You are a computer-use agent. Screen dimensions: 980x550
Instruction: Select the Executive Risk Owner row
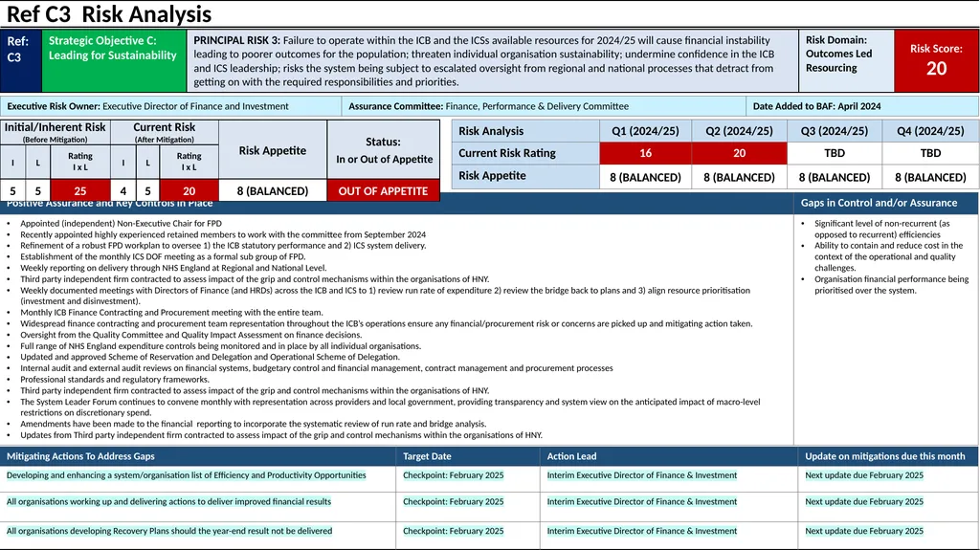170,106
